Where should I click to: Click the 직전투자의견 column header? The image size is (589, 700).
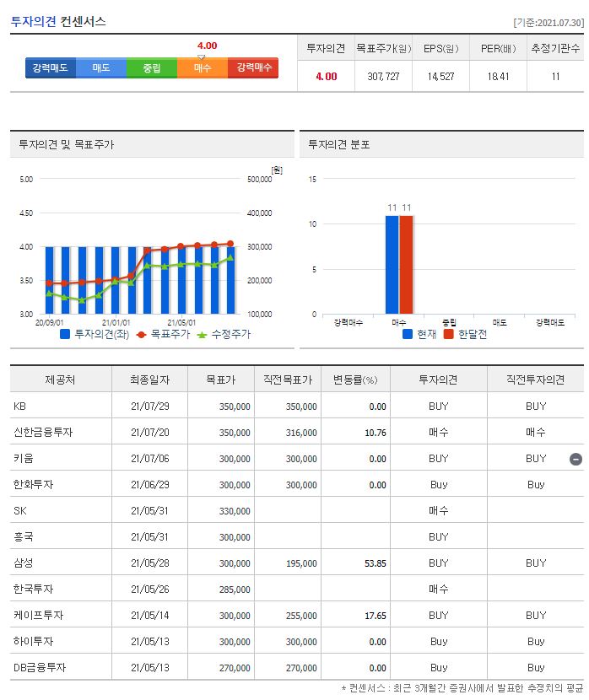(535, 380)
